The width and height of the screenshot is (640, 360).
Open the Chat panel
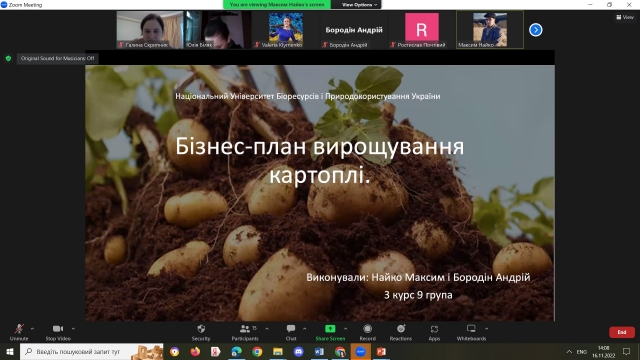click(x=291, y=332)
